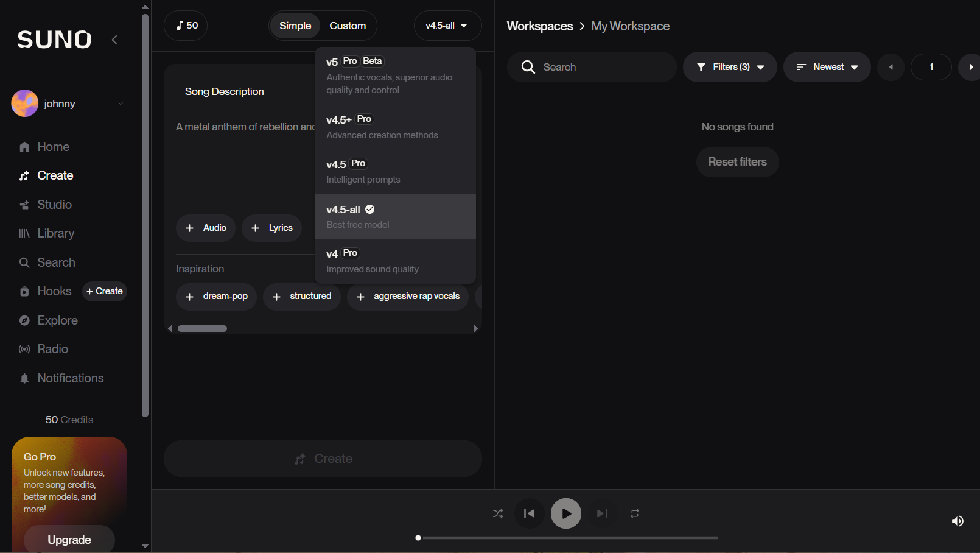Image resolution: width=980 pixels, height=553 pixels.
Task: Add Audio to the song
Action: 206,228
